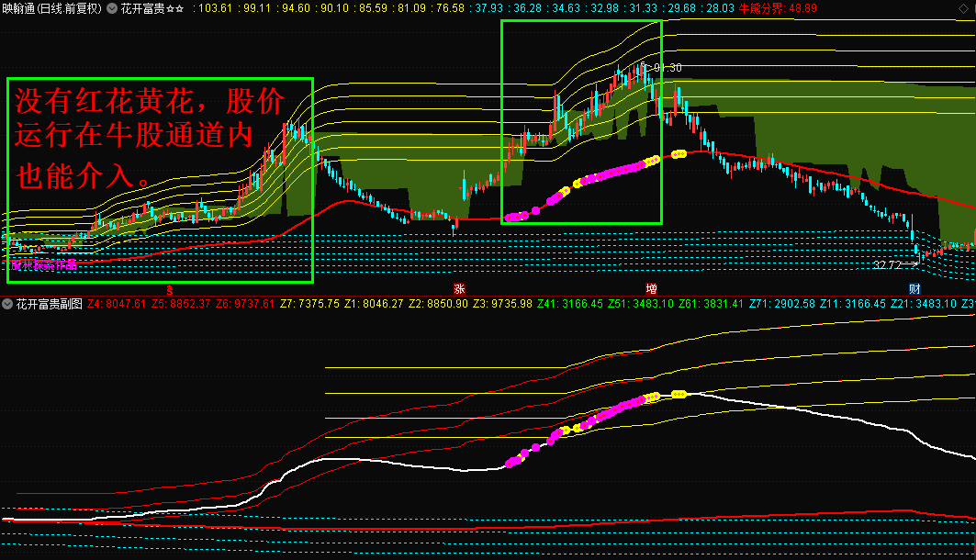Click the diamond icon in top-right corner
This screenshot has height=560, width=976.
point(963,8)
